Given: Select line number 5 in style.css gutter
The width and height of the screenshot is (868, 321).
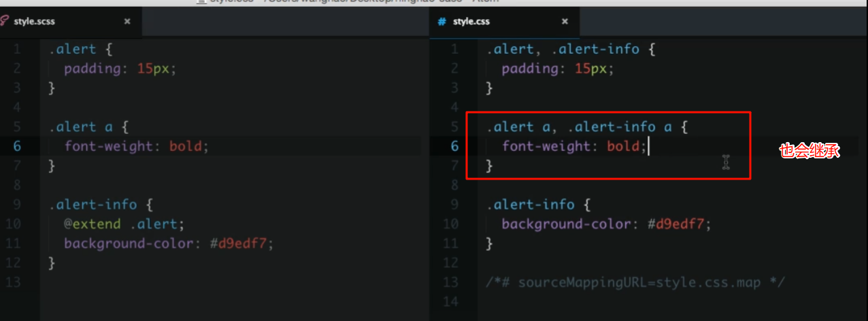Looking at the screenshot, I should click(454, 126).
